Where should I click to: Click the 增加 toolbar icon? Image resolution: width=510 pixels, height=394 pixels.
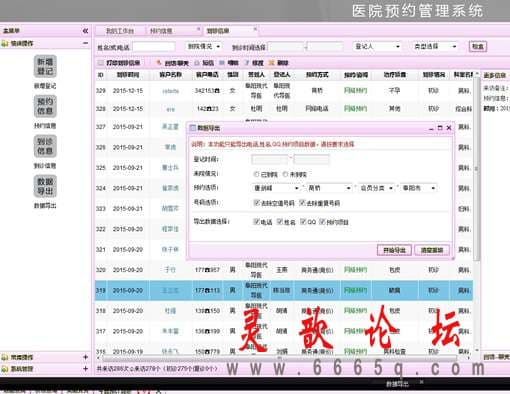pos(229,63)
